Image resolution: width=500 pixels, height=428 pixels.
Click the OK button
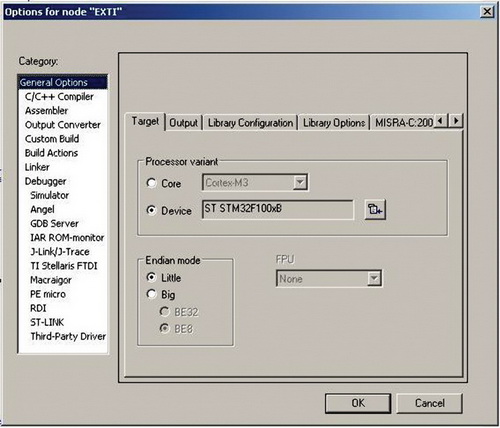point(358,403)
